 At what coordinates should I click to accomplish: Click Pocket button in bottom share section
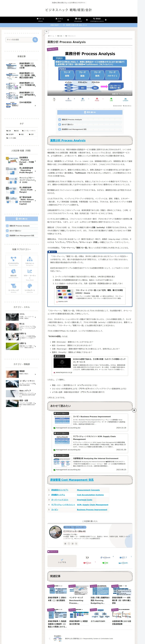[x=87, y=563]
